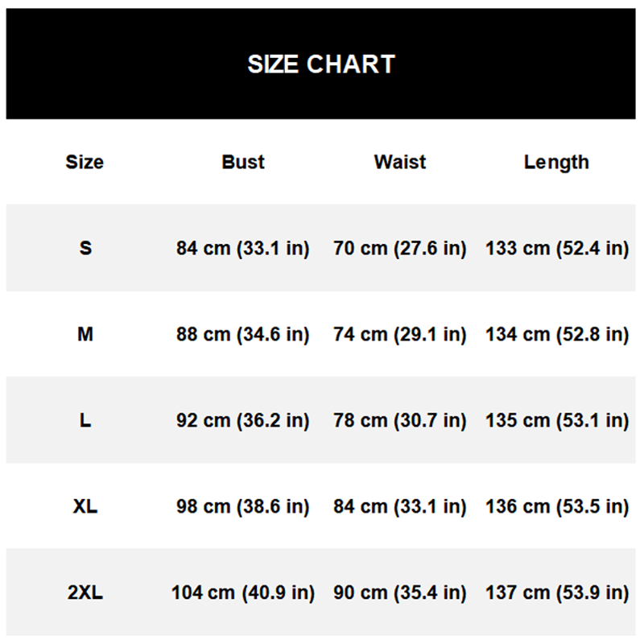Select waist value 78 cm (30.7 in)
This screenshot has width=644, height=644.
400,420
